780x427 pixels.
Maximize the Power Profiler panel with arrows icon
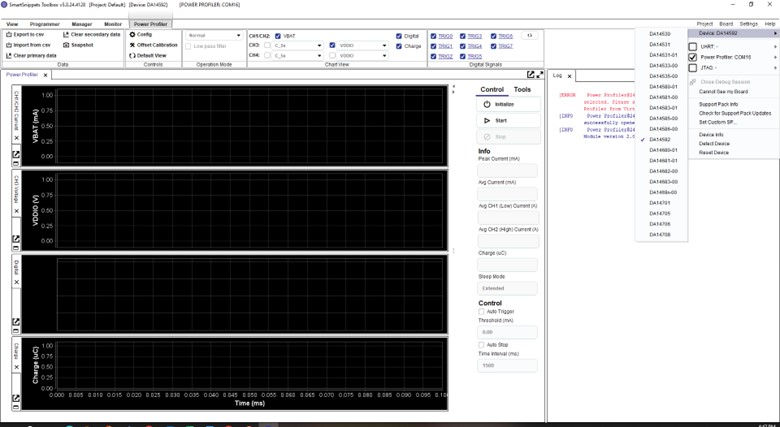click(x=540, y=75)
